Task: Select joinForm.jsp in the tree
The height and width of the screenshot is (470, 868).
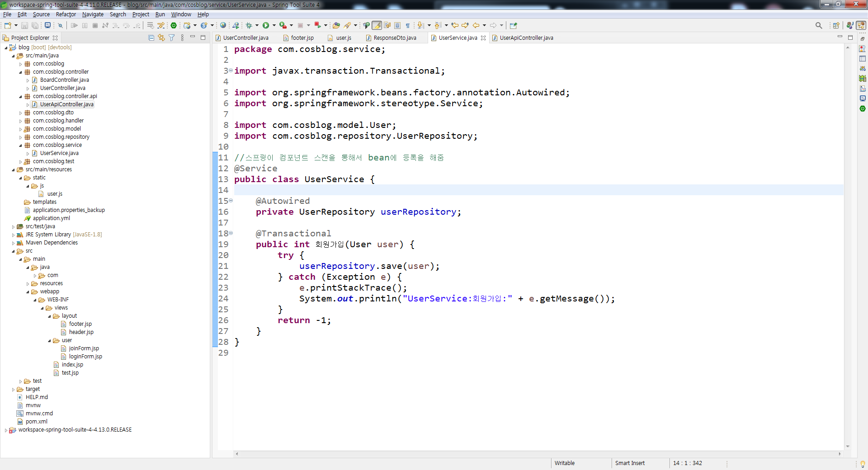Action: (x=84, y=348)
